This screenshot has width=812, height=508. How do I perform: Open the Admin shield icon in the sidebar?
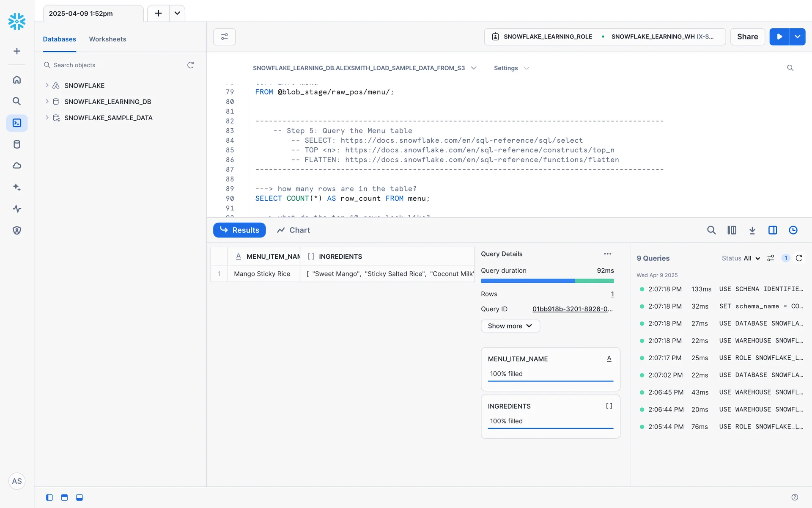click(17, 230)
